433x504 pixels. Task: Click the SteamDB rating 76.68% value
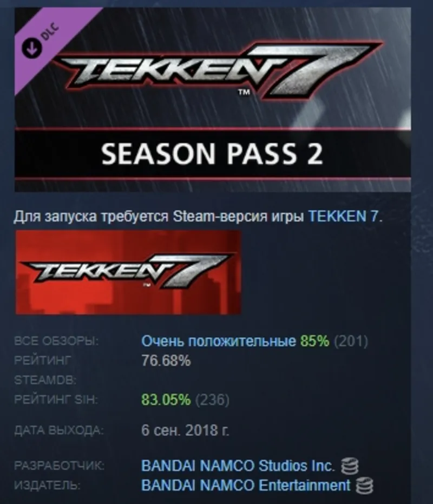(166, 361)
